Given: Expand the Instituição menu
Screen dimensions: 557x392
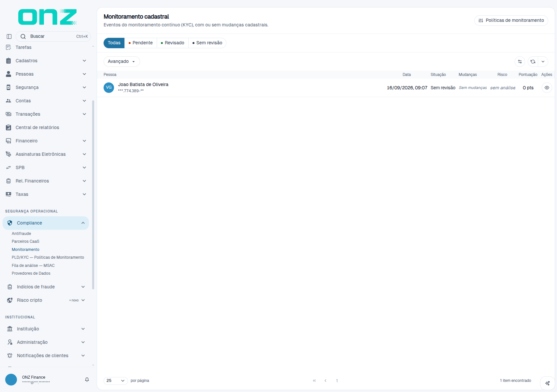Looking at the screenshot, I should click(46, 329).
